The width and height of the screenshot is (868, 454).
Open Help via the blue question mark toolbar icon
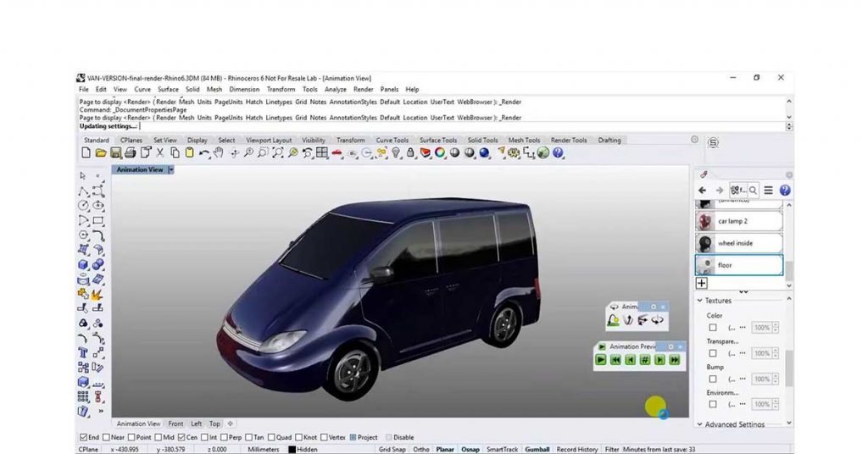pyautogui.click(x=558, y=152)
